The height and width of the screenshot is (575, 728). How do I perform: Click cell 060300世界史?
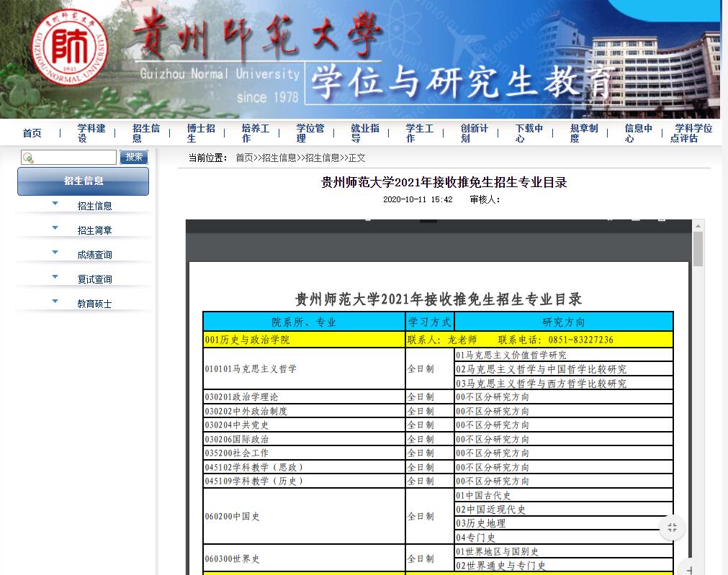pyautogui.click(x=304, y=558)
